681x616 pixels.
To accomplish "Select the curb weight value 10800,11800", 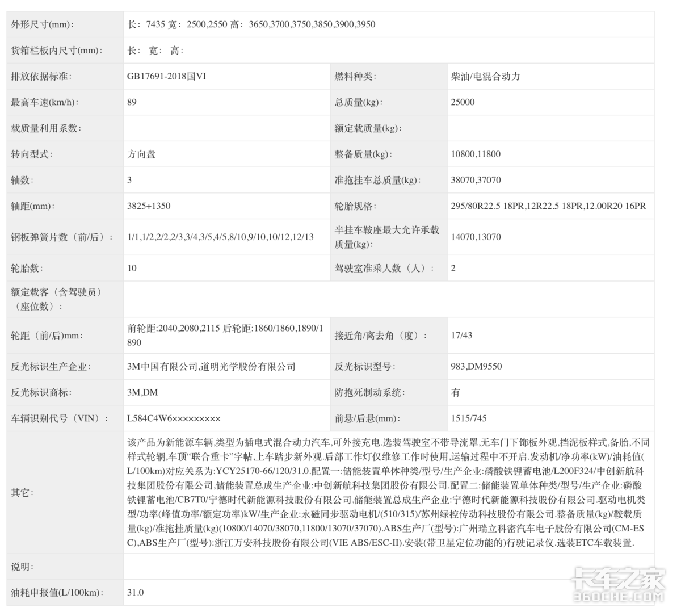I will 476,154.
